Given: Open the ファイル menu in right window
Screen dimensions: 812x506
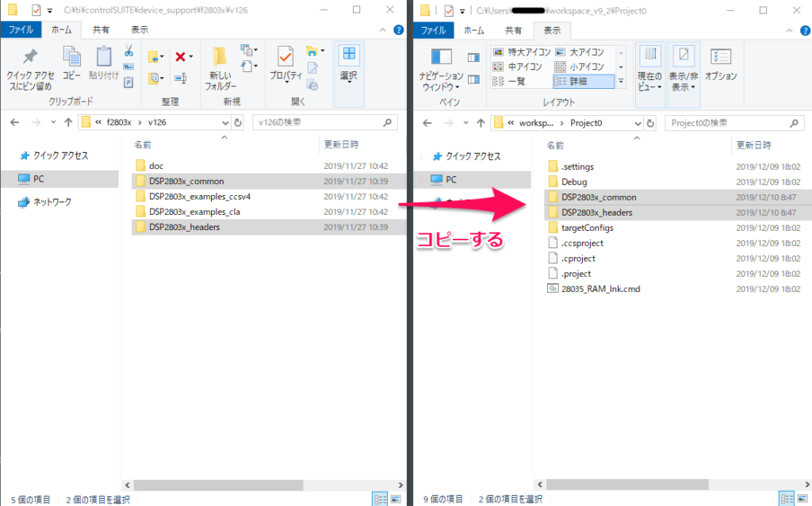Looking at the screenshot, I should [x=433, y=30].
